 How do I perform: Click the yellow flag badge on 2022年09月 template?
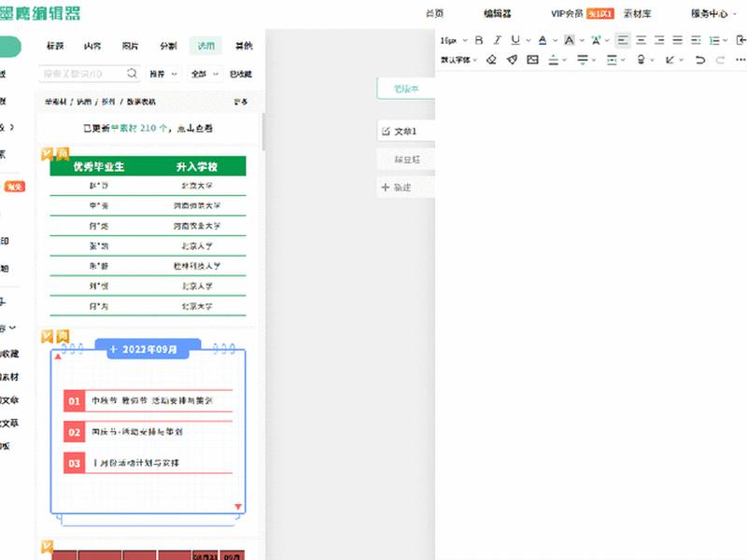coord(47,336)
